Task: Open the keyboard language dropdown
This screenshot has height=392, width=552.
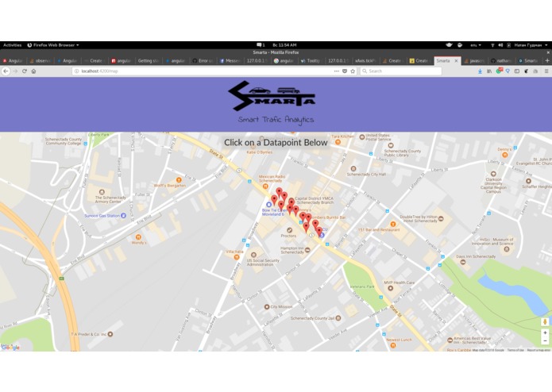Action: [x=476, y=45]
